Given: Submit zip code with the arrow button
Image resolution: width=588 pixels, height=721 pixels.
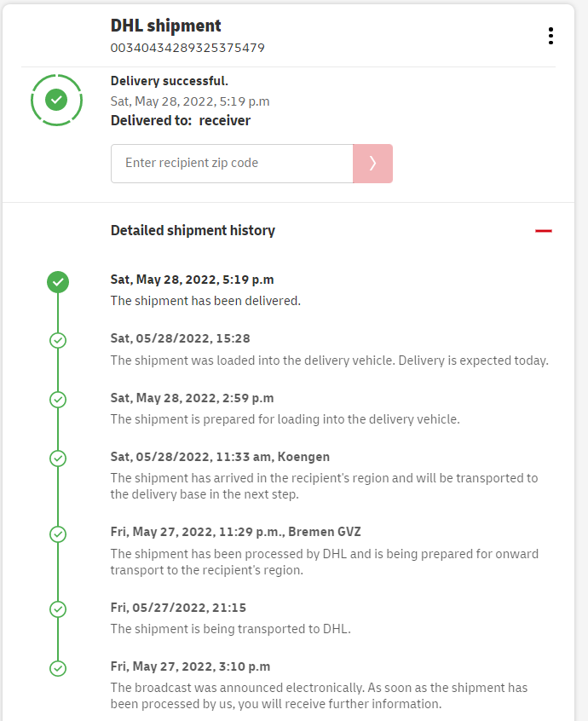Looking at the screenshot, I should 372,163.
